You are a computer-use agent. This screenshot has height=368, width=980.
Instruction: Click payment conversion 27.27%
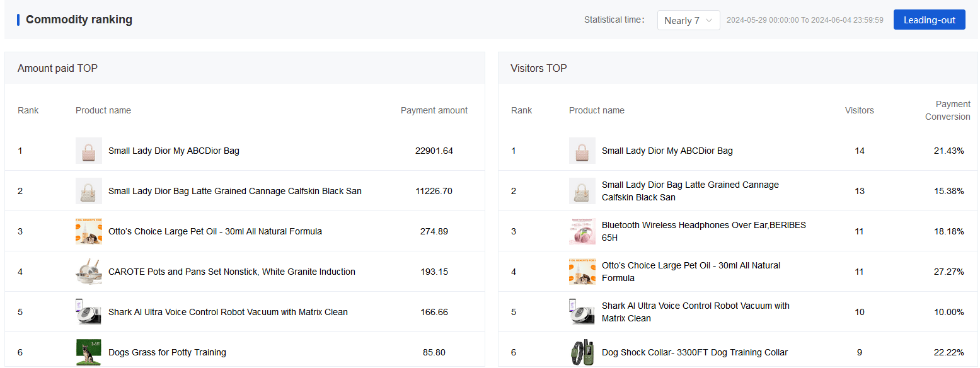coord(948,272)
